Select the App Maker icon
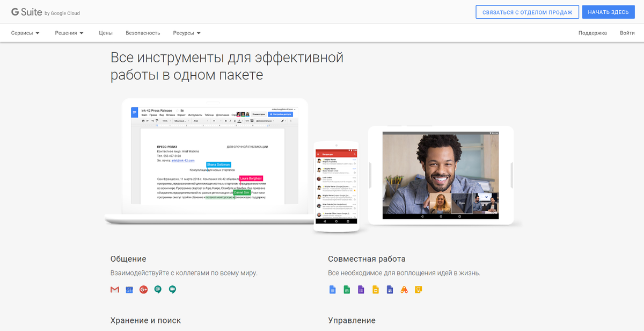This screenshot has width=644, height=331. tap(404, 289)
